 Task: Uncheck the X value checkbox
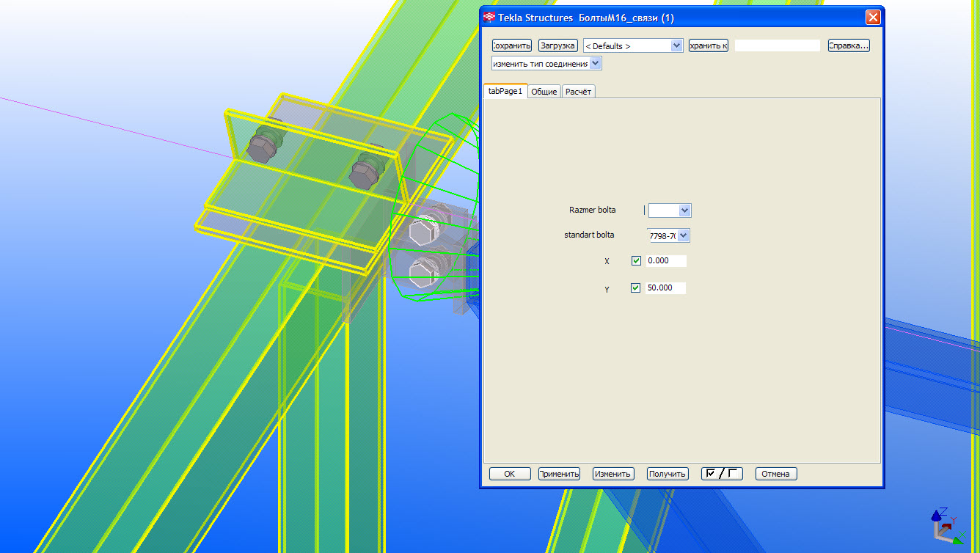pos(636,261)
